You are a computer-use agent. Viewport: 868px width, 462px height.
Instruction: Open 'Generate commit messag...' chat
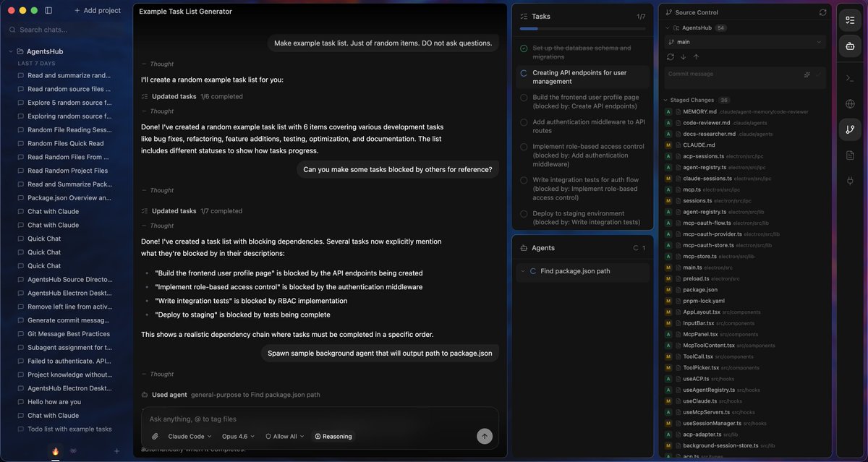tap(65, 320)
